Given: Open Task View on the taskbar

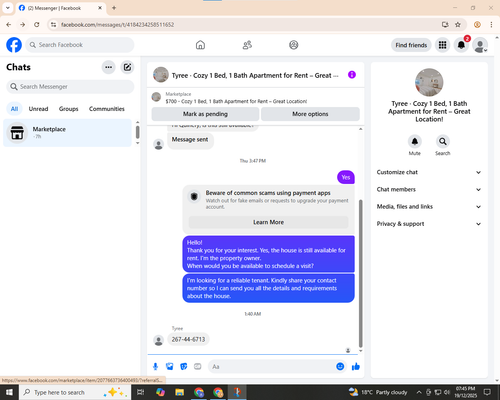Looking at the screenshot, I should (x=141, y=392).
